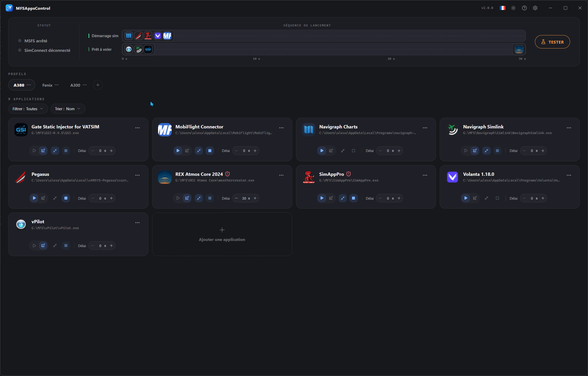Image resolution: width=588 pixels, height=376 pixels.
Task: Decrease the REX Atmos Core delay with minus
Action: click(x=236, y=198)
